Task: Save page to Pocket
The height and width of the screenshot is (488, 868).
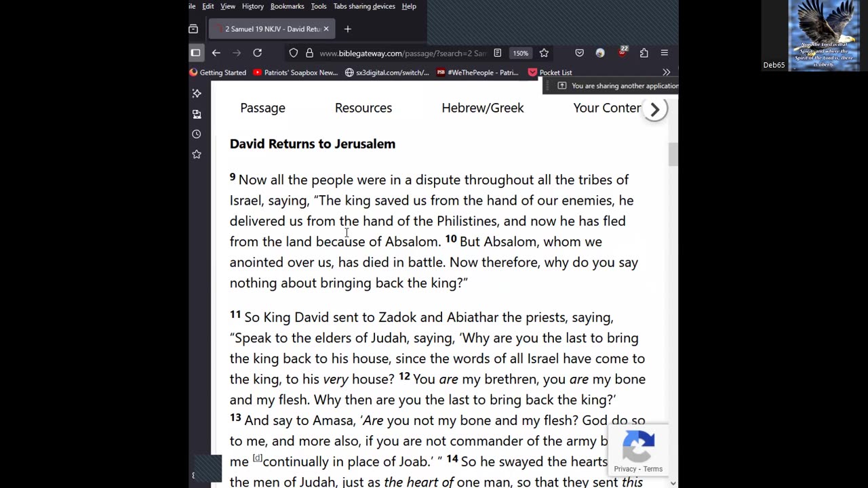Action: pos(579,53)
